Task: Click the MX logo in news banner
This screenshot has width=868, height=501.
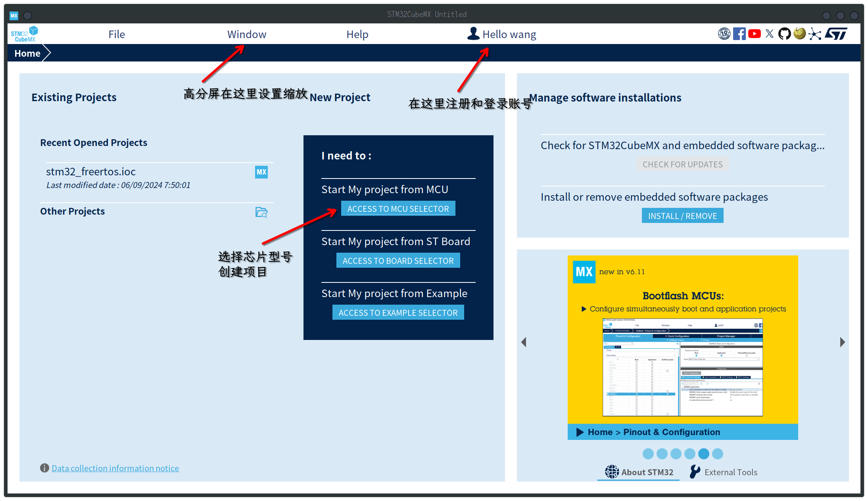Action: [x=584, y=272]
